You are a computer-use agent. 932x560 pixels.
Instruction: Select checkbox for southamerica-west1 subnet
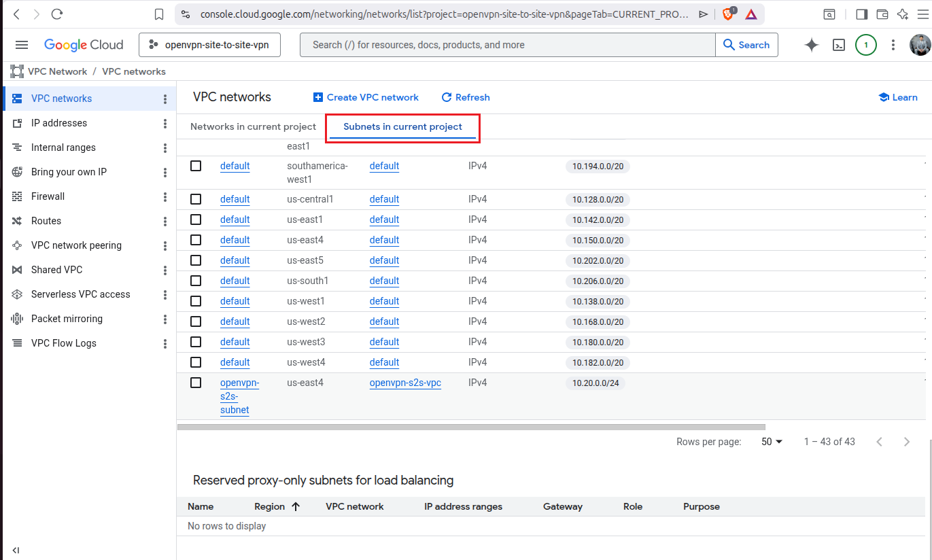point(196,166)
